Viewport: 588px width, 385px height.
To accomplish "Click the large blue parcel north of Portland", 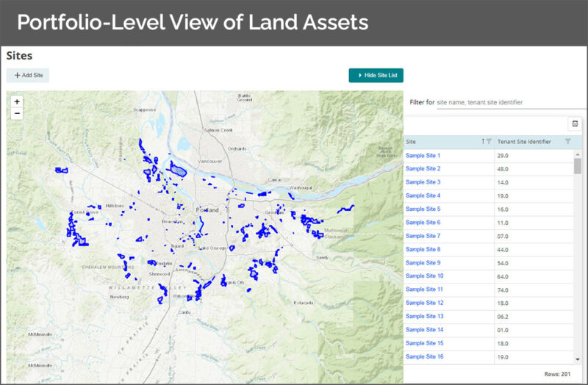I will pos(178,170).
